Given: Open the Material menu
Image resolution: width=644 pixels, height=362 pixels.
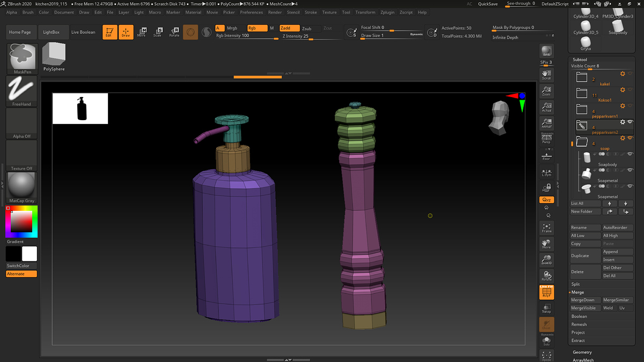Looking at the screenshot, I should [x=193, y=12].
